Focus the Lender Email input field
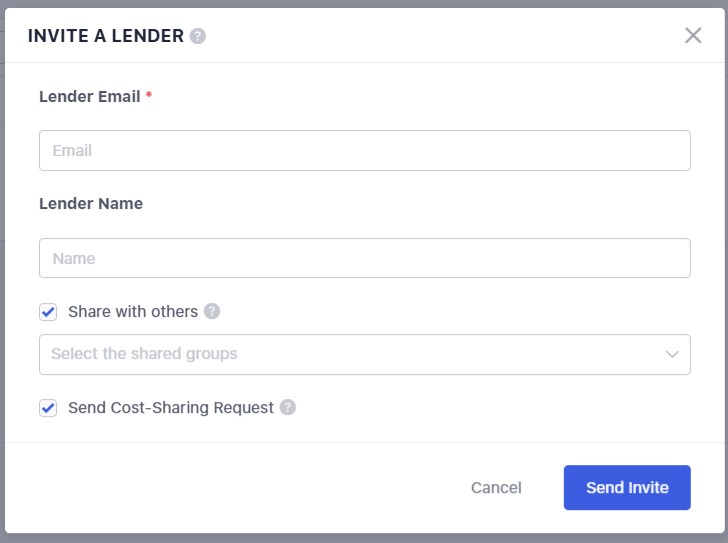Viewport: 728px width, 543px height. (x=365, y=150)
